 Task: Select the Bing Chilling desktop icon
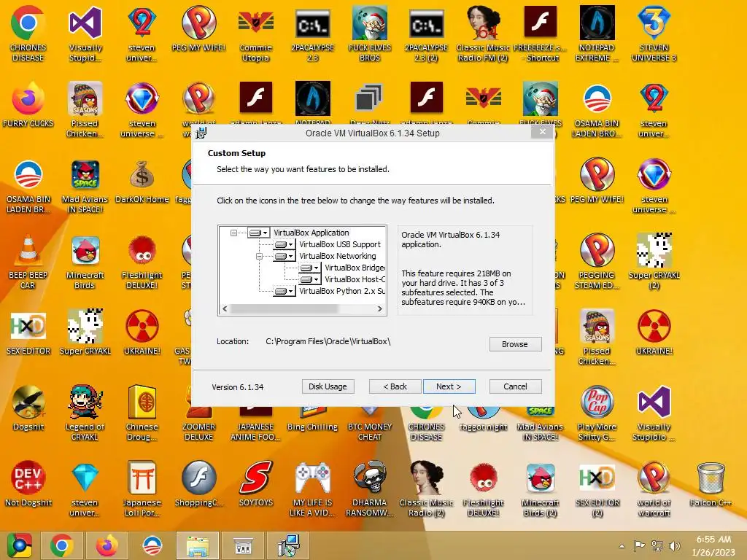click(x=312, y=419)
